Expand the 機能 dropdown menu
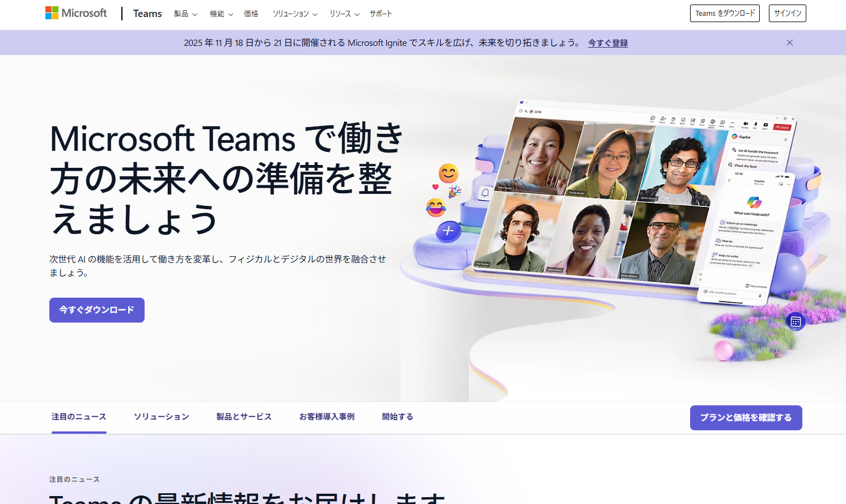The height and width of the screenshot is (504, 846). 221,14
